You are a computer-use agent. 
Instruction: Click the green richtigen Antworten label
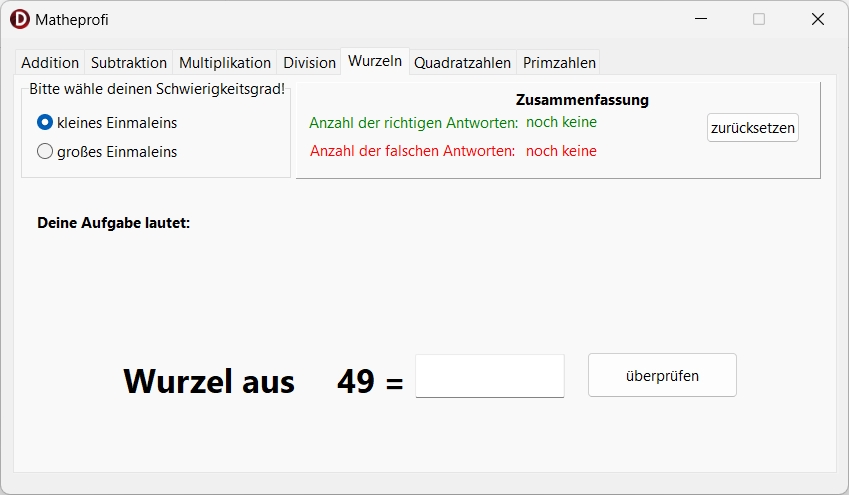[x=413, y=123]
